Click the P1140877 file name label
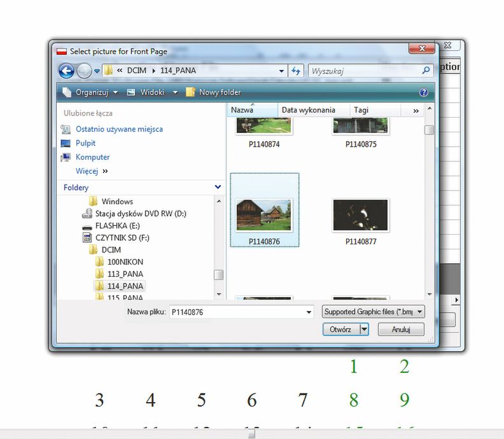504x439 pixels. pyautogui.click(x=361, y=242)
